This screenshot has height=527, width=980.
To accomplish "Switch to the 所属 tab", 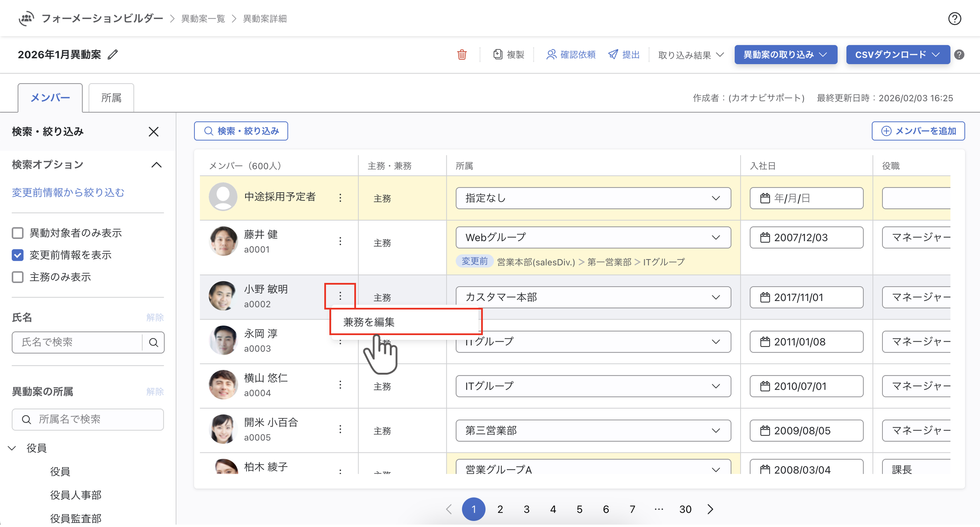I will pos(111,98).
